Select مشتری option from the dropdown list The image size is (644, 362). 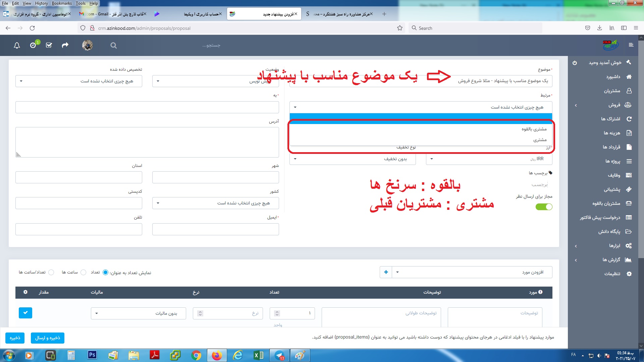coord(421,140)
